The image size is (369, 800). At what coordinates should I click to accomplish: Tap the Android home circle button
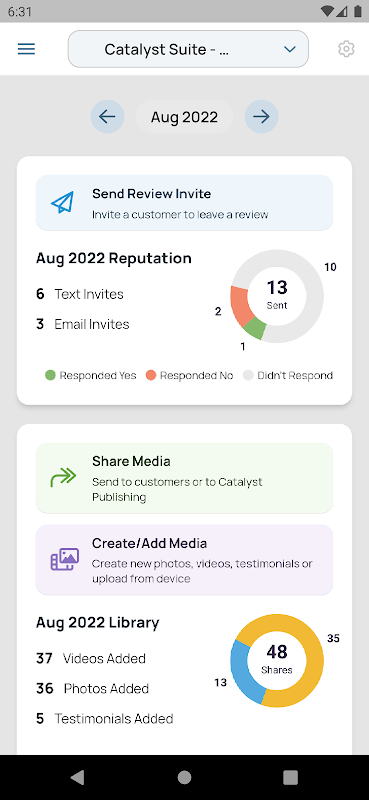point(184,777)
